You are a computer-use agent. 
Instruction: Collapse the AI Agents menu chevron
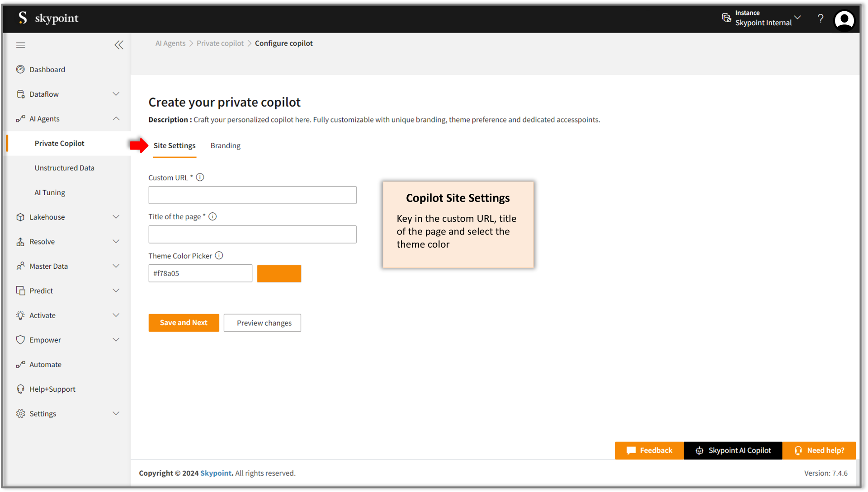pyautogui.click(x=116, y=118)
